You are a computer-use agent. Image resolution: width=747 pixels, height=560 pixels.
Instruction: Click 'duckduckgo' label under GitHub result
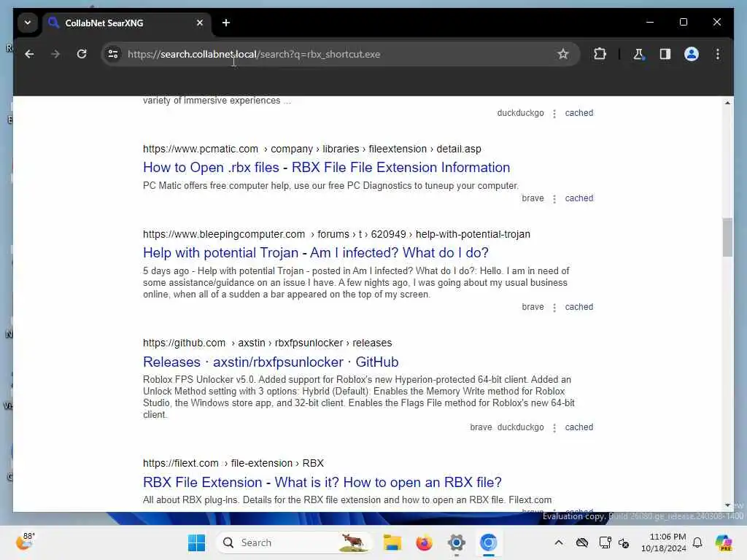520,427
